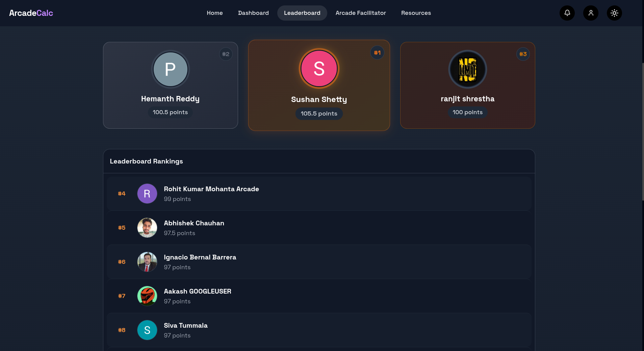Screen dimensions: 644x351
Task: Click the 97.5 points text
Action: [x=179, y=233]
